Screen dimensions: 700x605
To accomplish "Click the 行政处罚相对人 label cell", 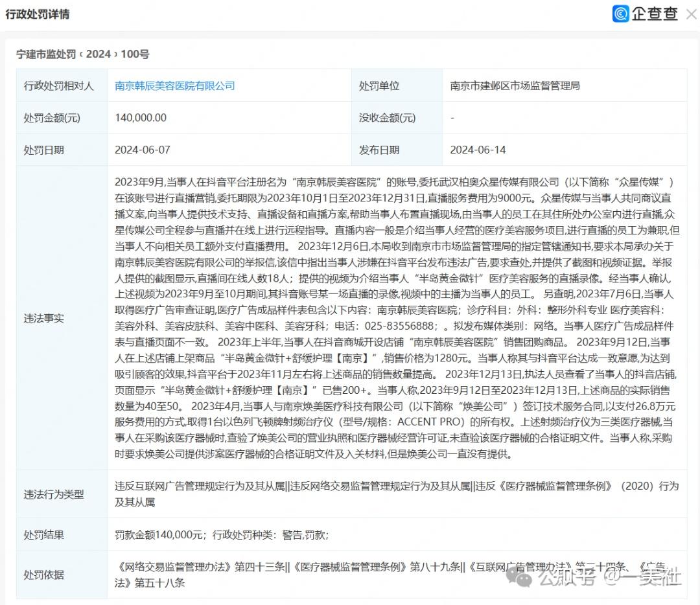I will [x=62, y=86].
